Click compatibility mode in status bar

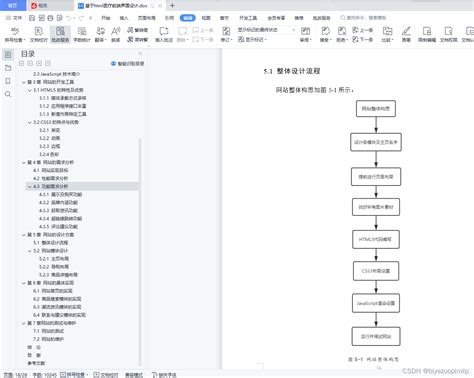pyautogui.click(x=134, y=375)
